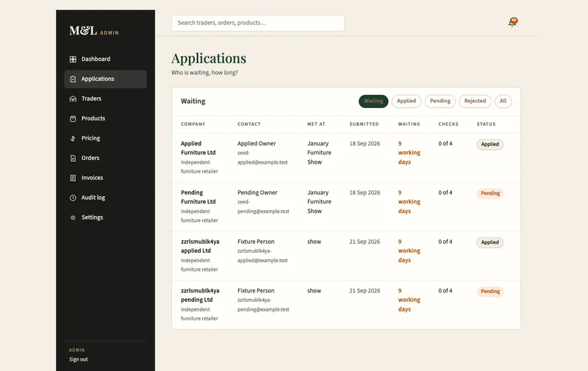This screenshot has height=371, width=588.
Task: Open Pending Furniture Ltd application
Action: [198, 197]
